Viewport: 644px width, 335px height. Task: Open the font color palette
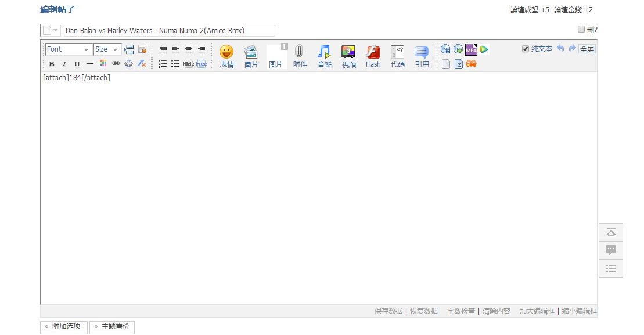click(103, 64)
